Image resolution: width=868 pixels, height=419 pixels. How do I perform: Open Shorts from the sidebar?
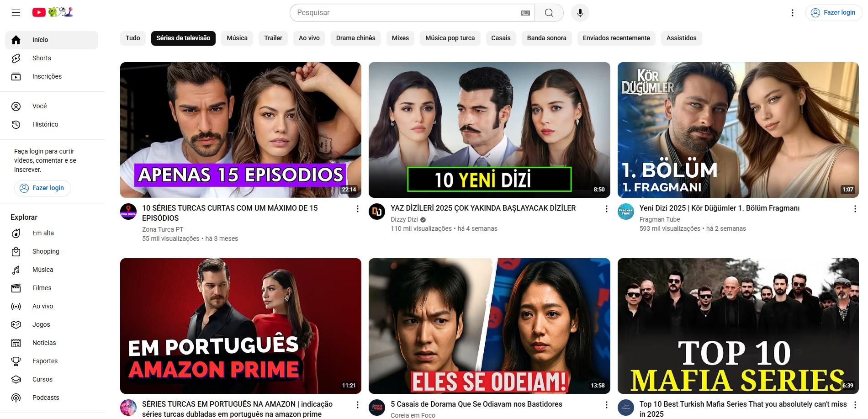point(42,58)
